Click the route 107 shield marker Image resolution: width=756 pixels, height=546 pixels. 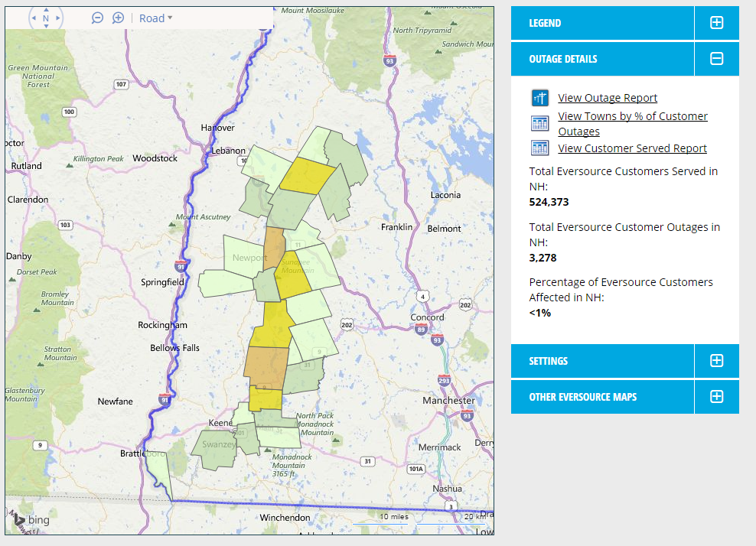point(121,84)
